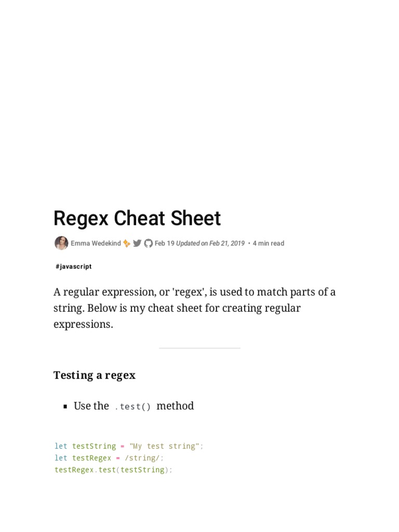Click the horizontal divider below the intro
This screenshot has width=399, height=532.
pyautogui.click(x=199, y=348)
